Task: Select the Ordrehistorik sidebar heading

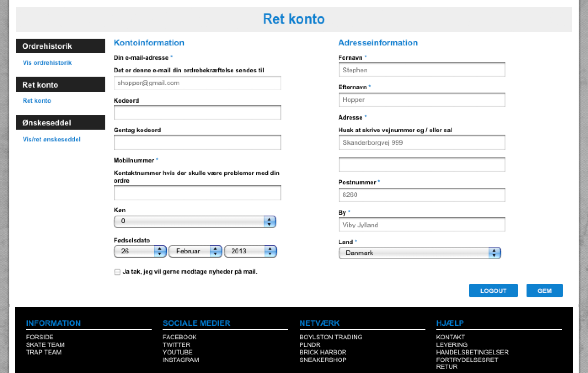Action: 60,46
